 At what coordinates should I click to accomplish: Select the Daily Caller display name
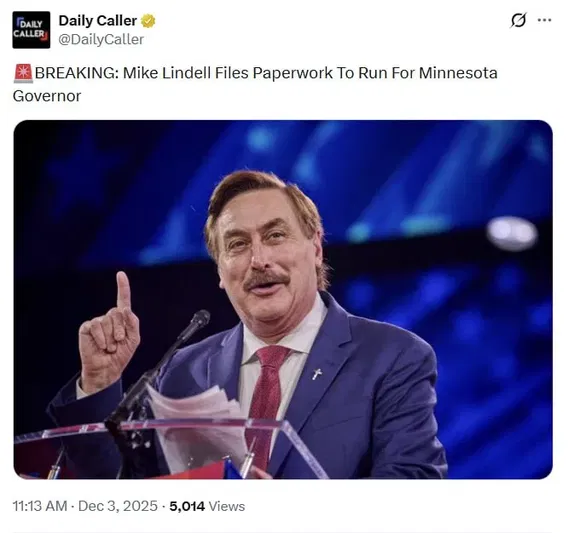pyautogui.click(x=98, y=21)
